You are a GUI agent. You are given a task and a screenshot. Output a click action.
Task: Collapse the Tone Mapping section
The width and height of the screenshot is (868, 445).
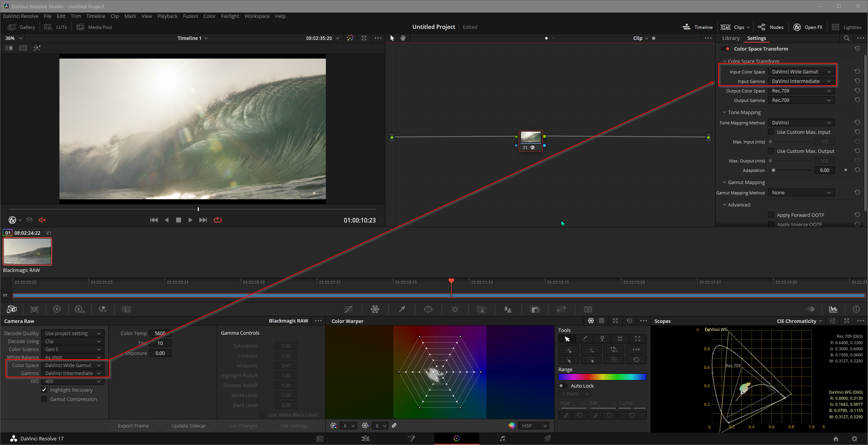coord(724,112)
